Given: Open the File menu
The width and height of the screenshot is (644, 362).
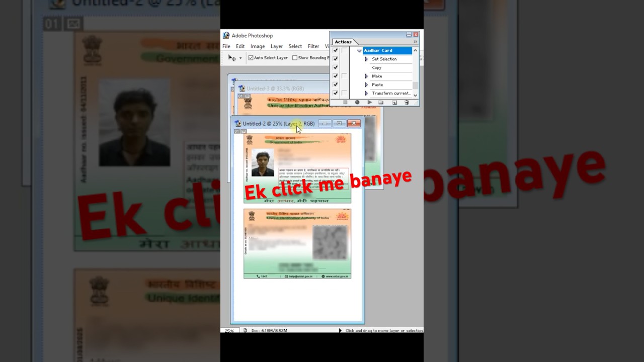Looking at the screenshot, I should [x=226, y=46].
